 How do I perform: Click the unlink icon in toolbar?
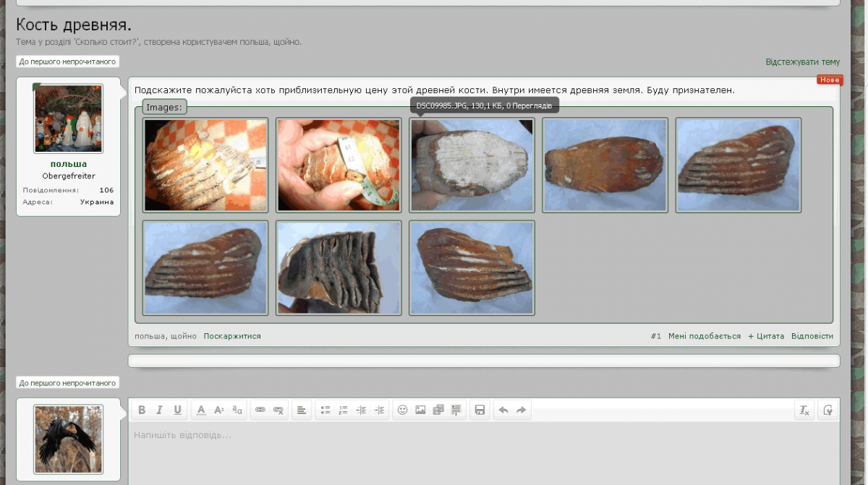(278, 410)
